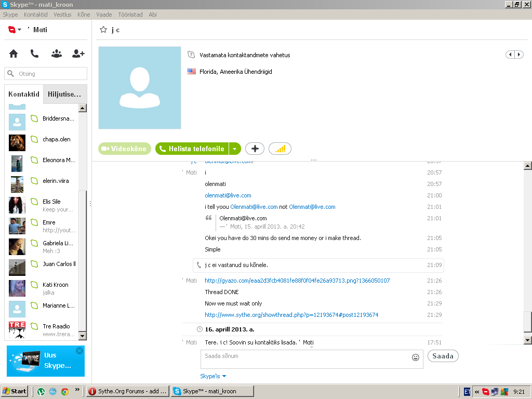Select the Marianne L... contact

point(43,309)
